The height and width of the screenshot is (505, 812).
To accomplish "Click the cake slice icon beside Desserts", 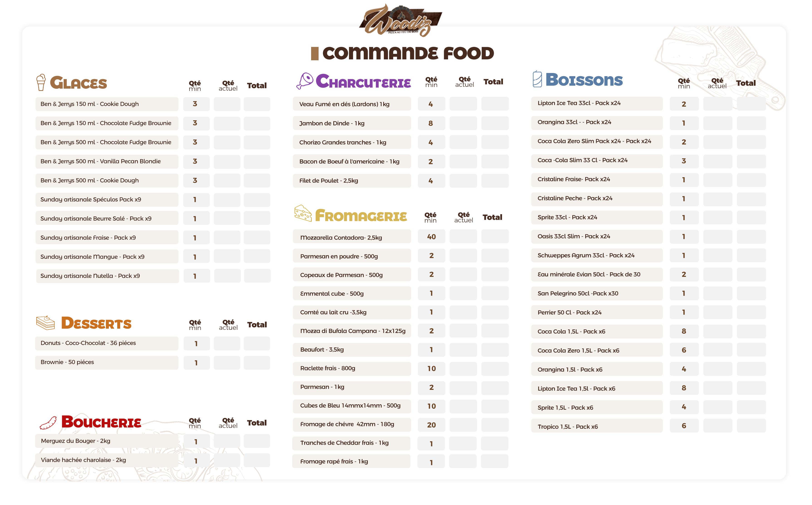I will (x=45, y=323).
